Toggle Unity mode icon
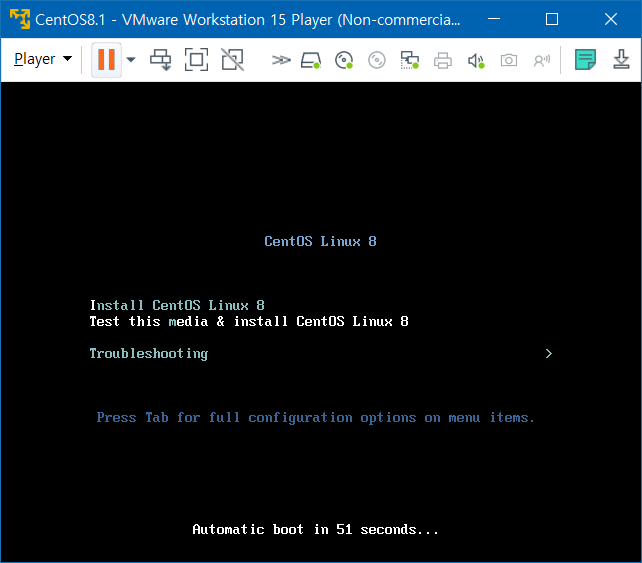The height and width of the screenshot is (563, 642). (x=233, y=60)
